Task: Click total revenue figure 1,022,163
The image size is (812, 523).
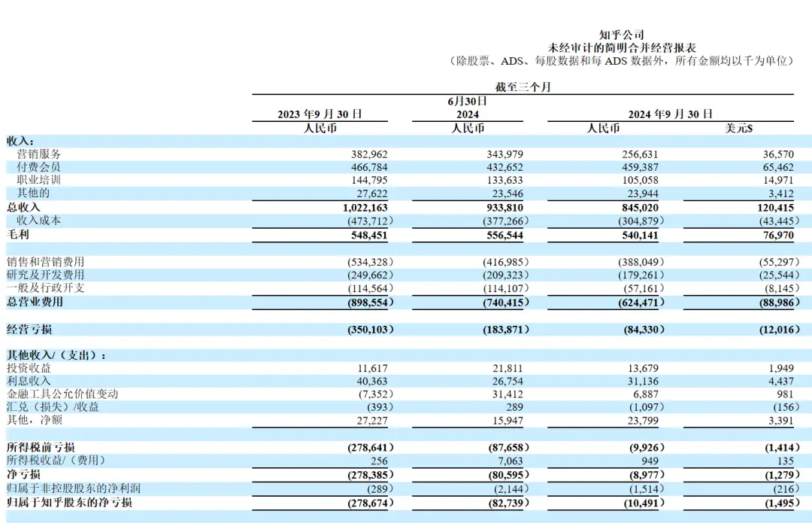Action: (x=365, y=208)
